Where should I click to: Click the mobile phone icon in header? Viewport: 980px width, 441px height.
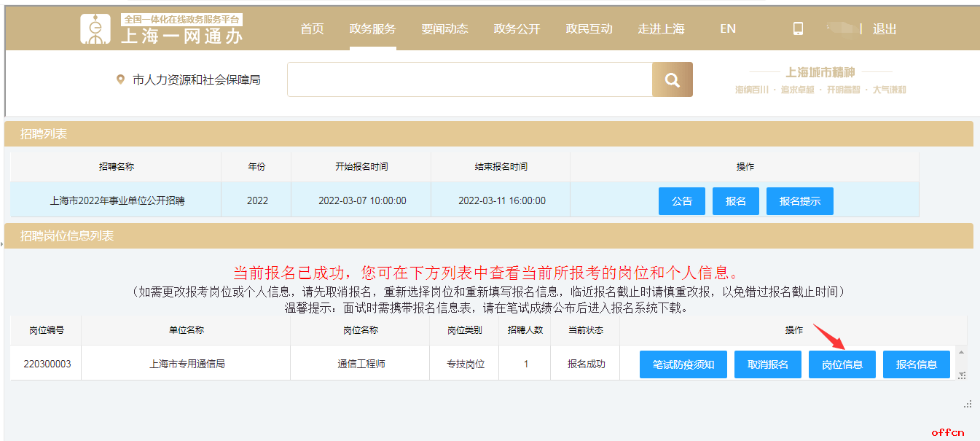[x=798, y=28]
